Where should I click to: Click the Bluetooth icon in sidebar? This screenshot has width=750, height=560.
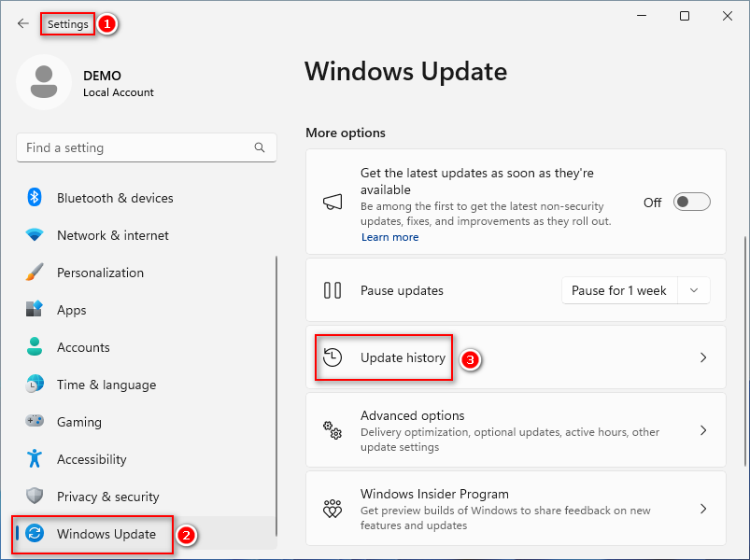tap(35, 197)
